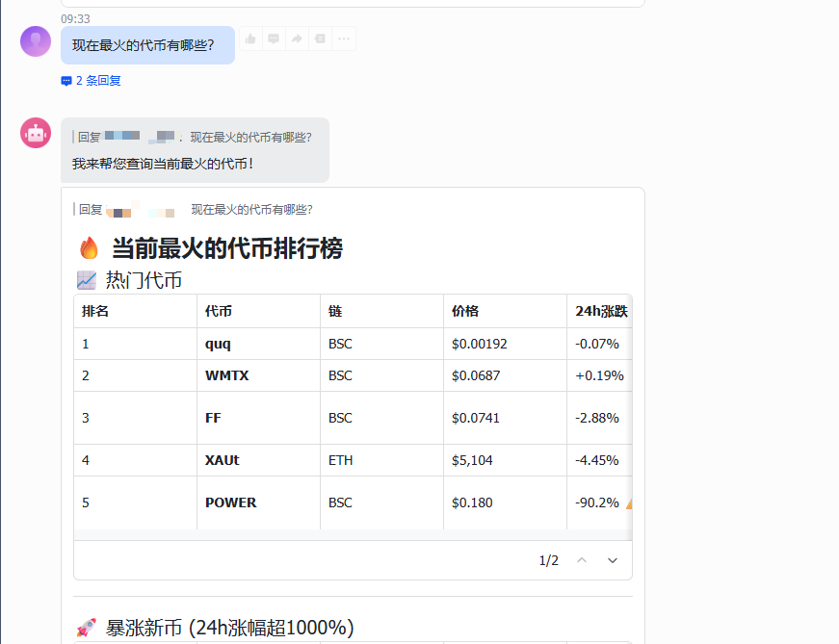The height and width of the screenshot is (644, 839).
Task: Click the blue reply icon before 2 条回复
Action: (66, 81)
